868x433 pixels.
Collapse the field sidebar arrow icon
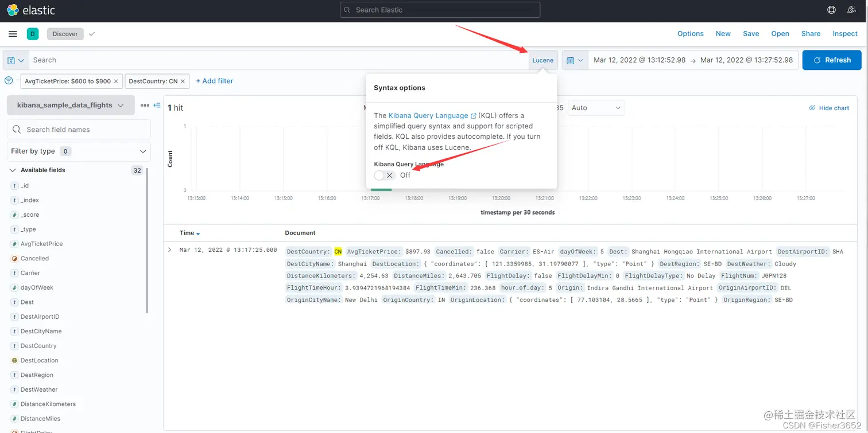click(x=157, y=105)
